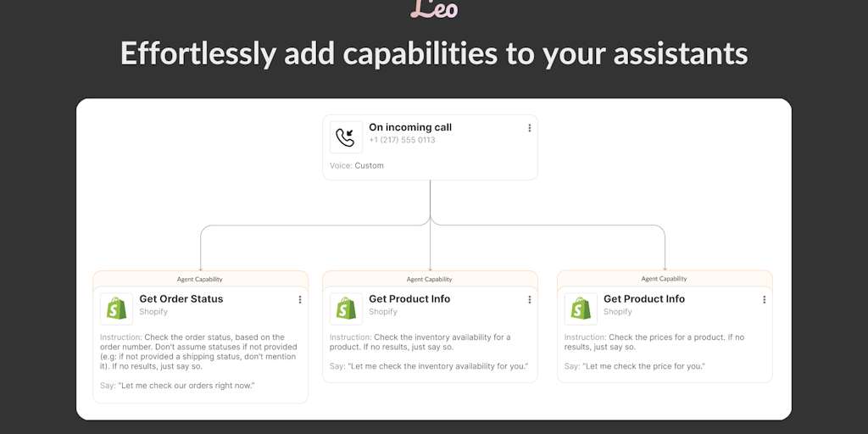Click the phone number +1 (217) 555 0113
The width and height of the screenshot is (868, 434).
point(402,140)
